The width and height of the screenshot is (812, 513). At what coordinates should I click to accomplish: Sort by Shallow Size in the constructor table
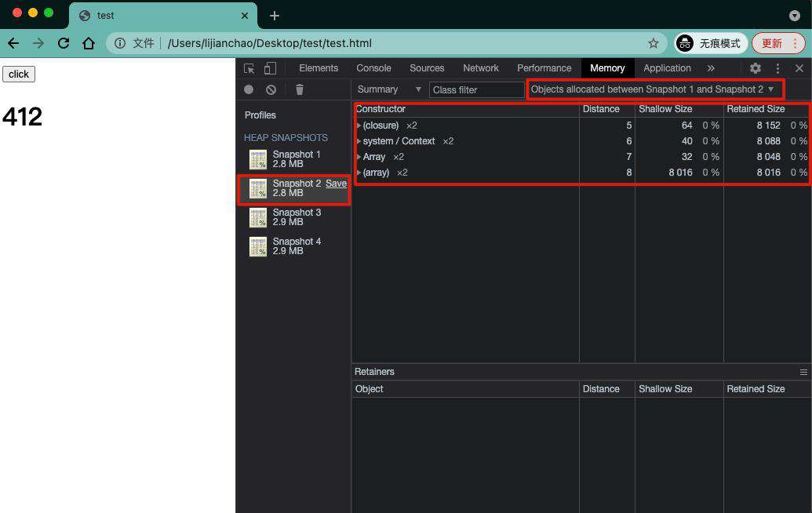[x=679, y=109]
